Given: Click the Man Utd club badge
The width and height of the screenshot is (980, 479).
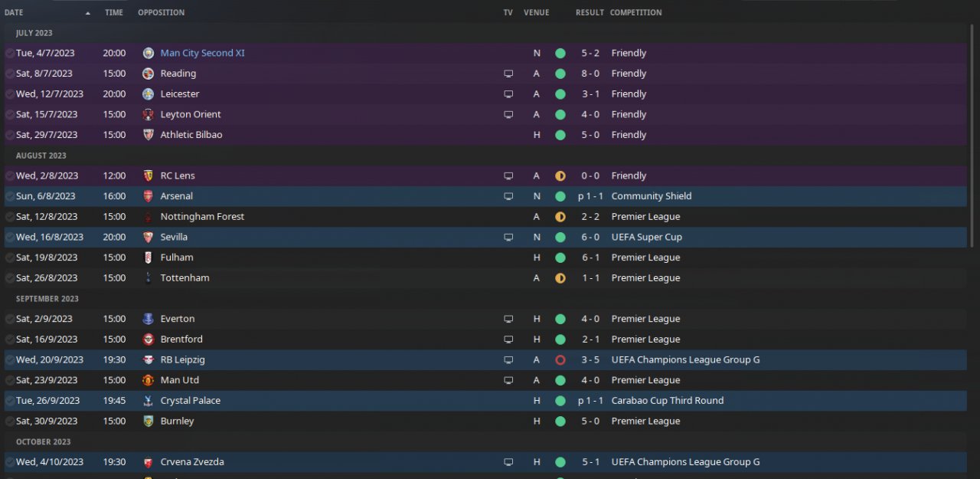Looking at the screenshot, I should [149, 380].
